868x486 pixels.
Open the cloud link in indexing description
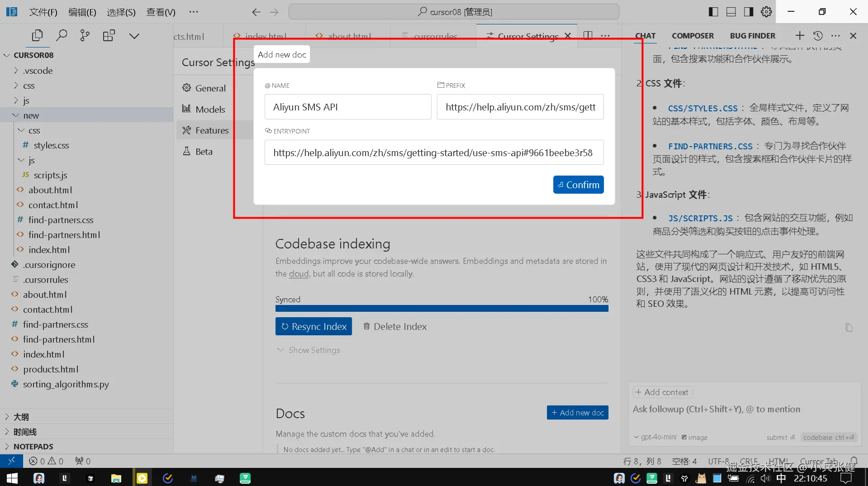point(299,274)
